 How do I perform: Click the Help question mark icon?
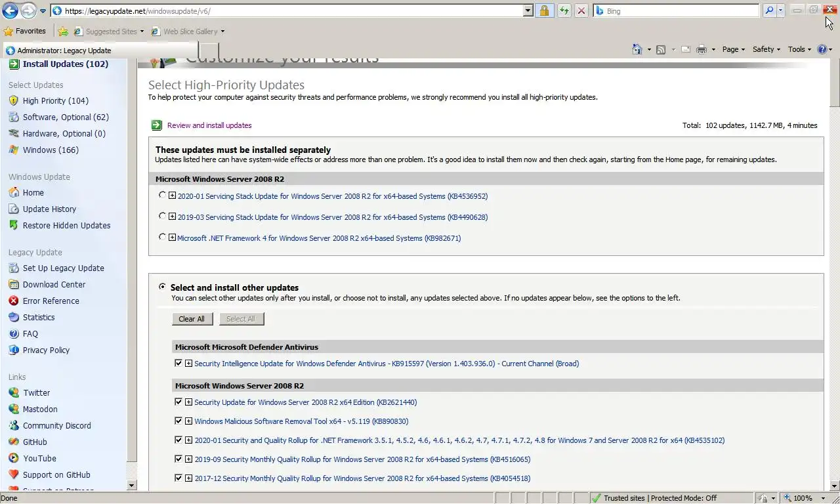(822, 49)
